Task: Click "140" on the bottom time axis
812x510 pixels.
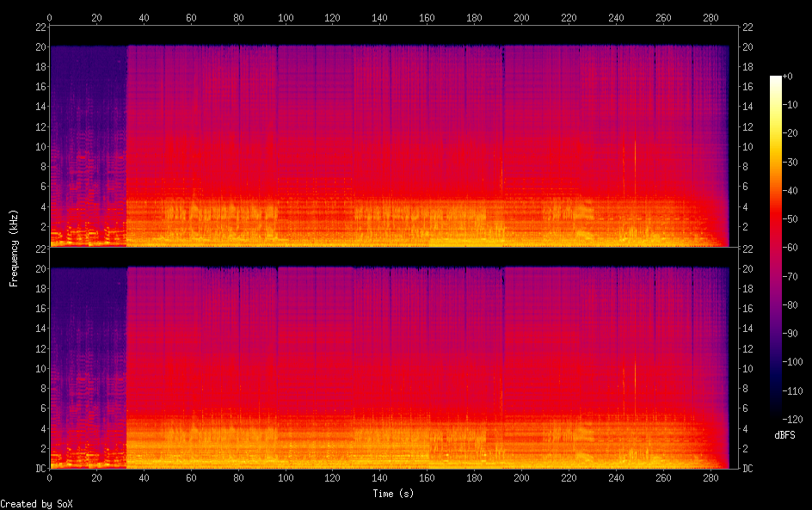Action: pyautogui.click(x=379, y=478)
